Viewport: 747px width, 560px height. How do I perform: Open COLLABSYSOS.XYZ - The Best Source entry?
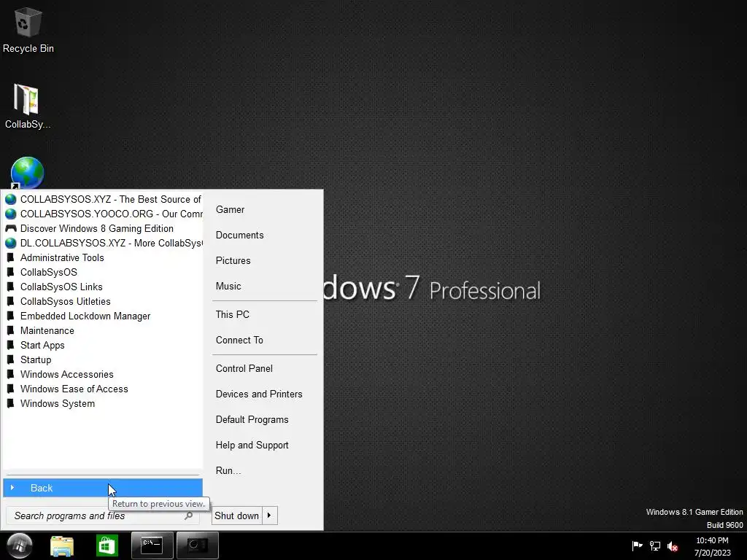point(103,199)
